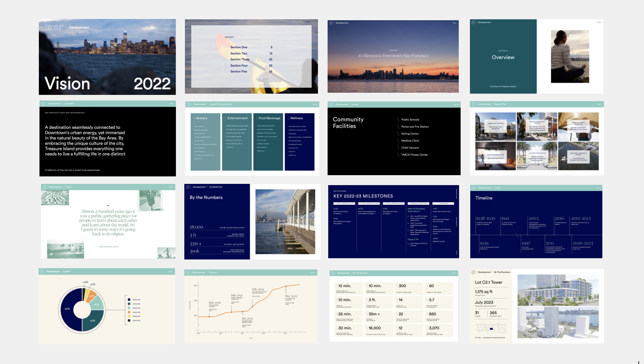
Task: Select the Grocery column header
Action: pyautogui.click(x=201, y=118)
